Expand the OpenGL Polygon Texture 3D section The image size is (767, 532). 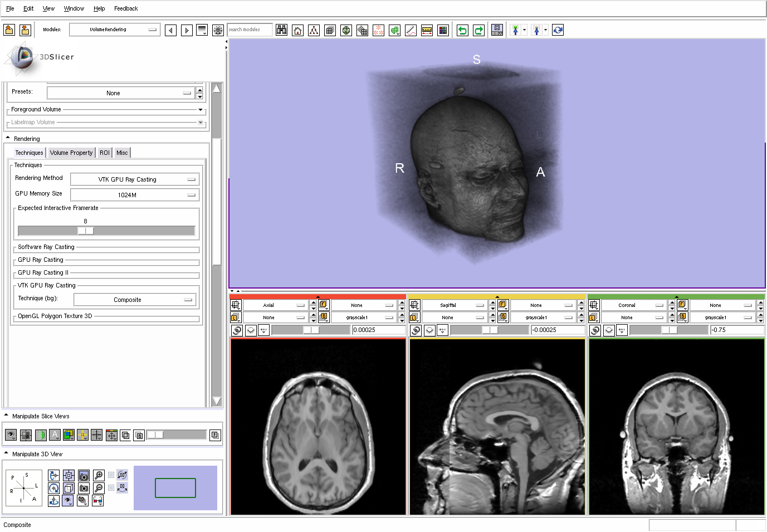55,316
